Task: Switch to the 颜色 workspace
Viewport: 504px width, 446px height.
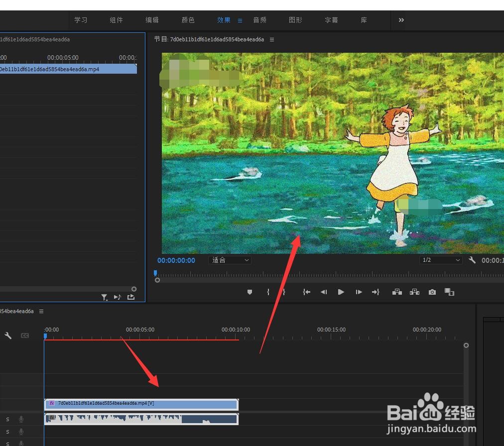Action: point(188,20)
